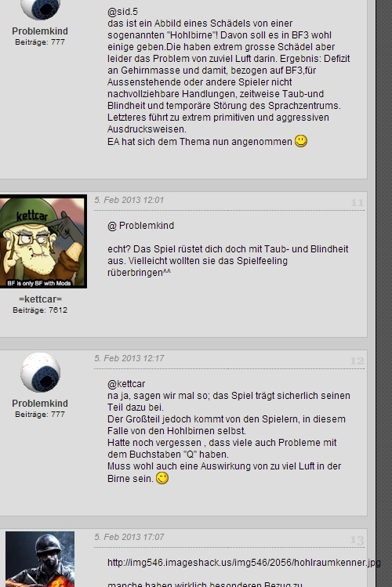Click 'Beiträge: 7612' under =kettcar=

(x=40, y=310)
